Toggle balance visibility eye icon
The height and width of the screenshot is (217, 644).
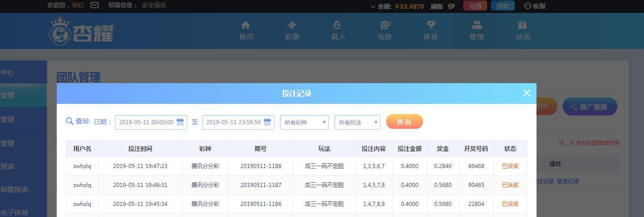coord(451,6)
